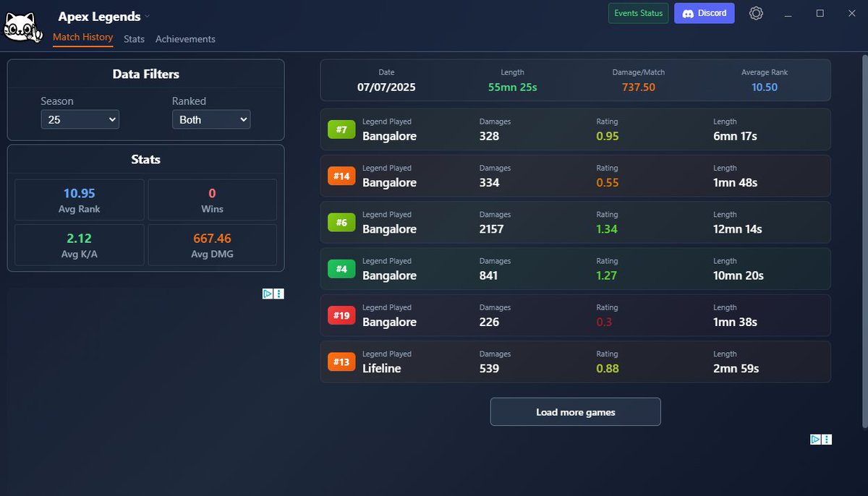Click the date 07/07/2025
This screenshot has height=496, width=868.
tap(386, 87)
